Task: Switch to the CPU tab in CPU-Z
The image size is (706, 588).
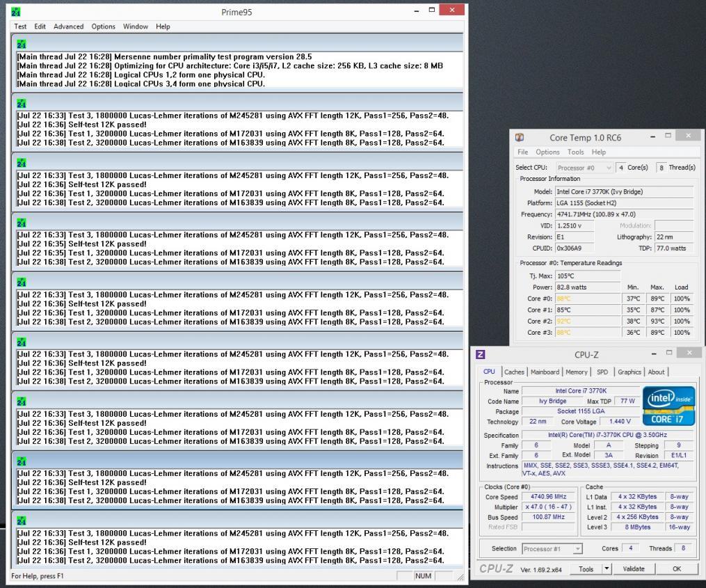Action: (489, 372)
